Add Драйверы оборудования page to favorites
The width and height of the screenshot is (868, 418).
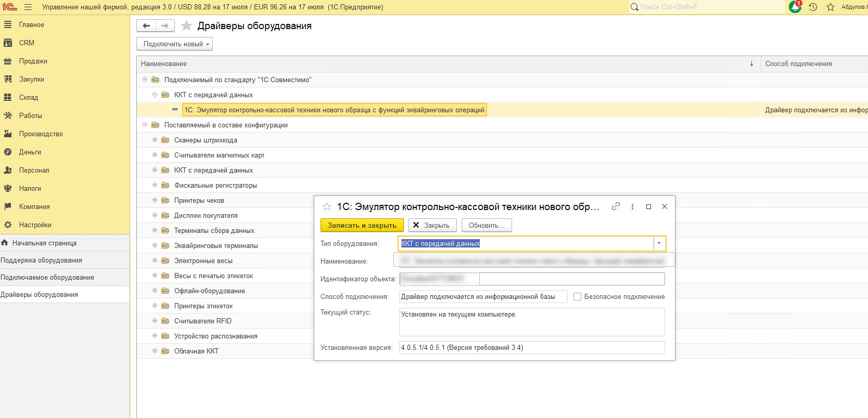[x=186, y=25]
